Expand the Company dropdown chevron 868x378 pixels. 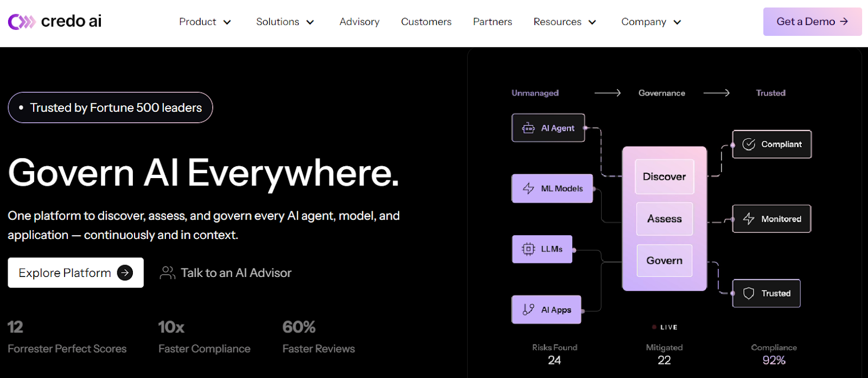(677, 22)
